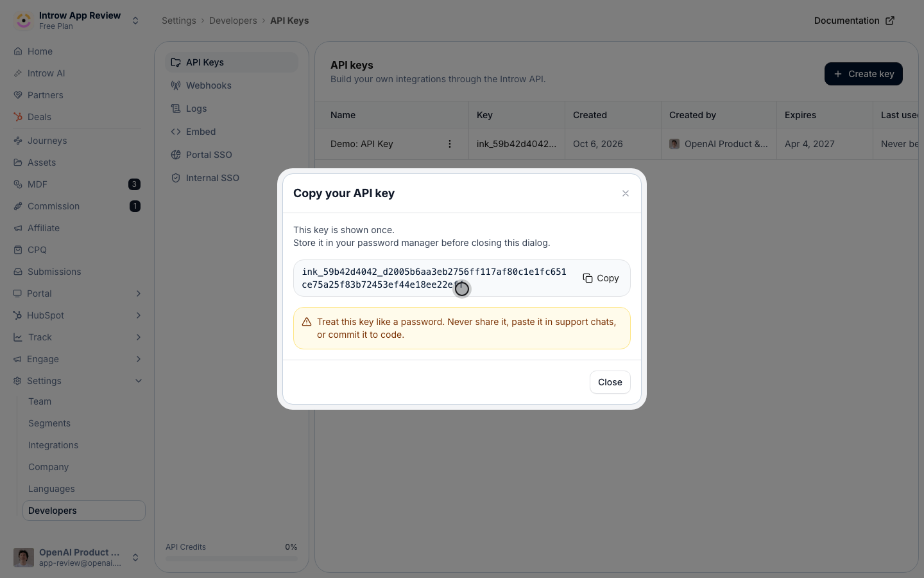The image size is (924, 578).
Task: Click the MDF badge showing 3
Action: [134, 184]
